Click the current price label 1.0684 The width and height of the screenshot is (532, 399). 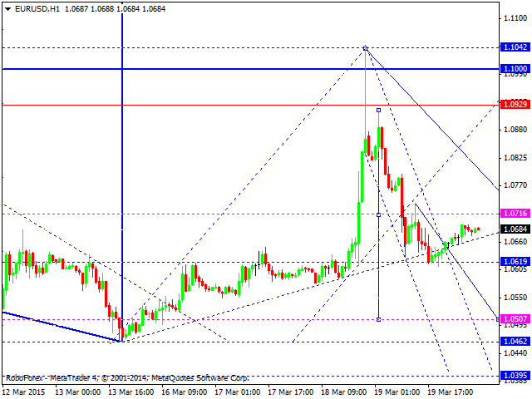(515, 229)
